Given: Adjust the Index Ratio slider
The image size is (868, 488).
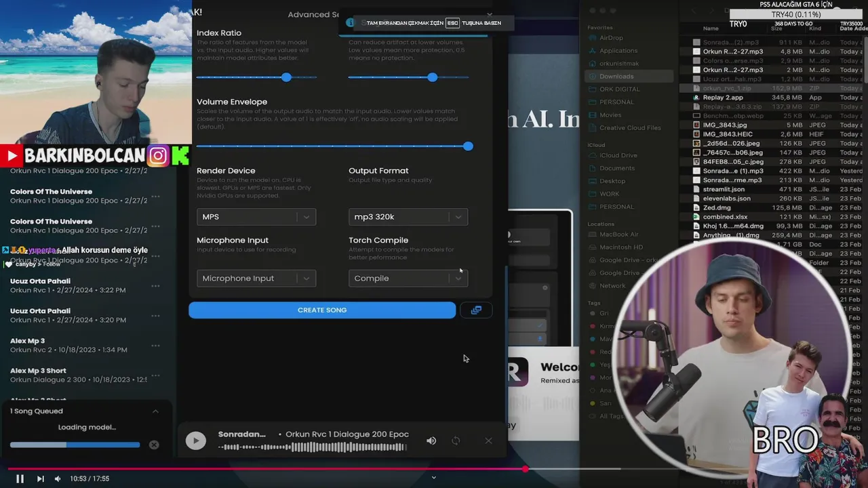Looking at the screenshot, I should (286, 77).
